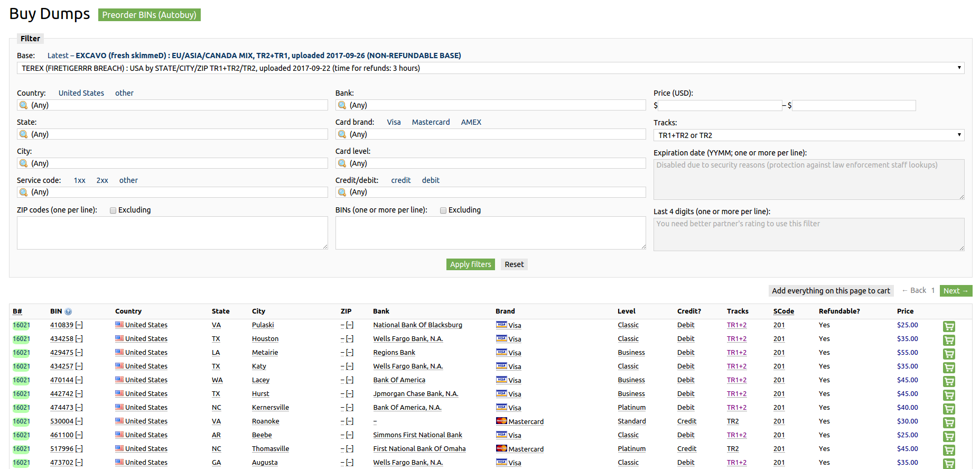The image size is (980, 469).
Task: Click the cart icon in the 429475 row
Action: coord(949,354)
